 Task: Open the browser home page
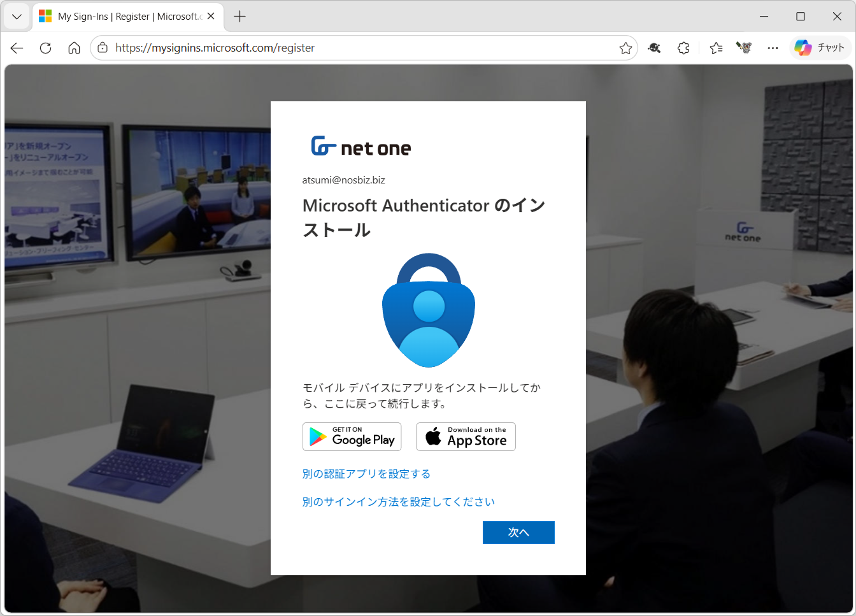click(74, 48)
